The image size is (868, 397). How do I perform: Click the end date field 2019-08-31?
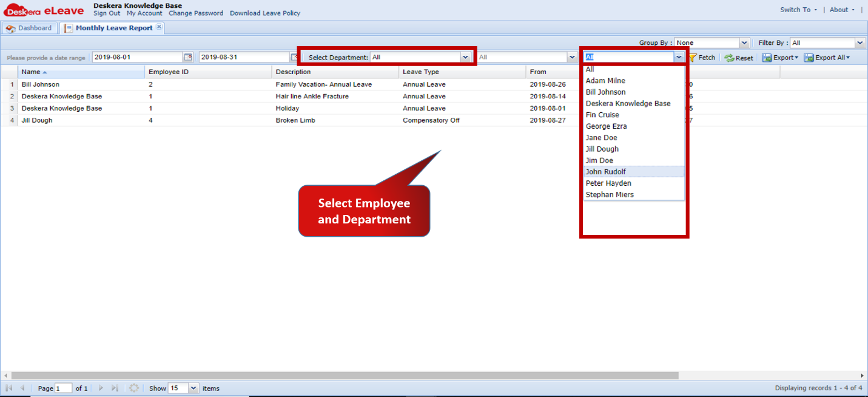pos(244,57)
